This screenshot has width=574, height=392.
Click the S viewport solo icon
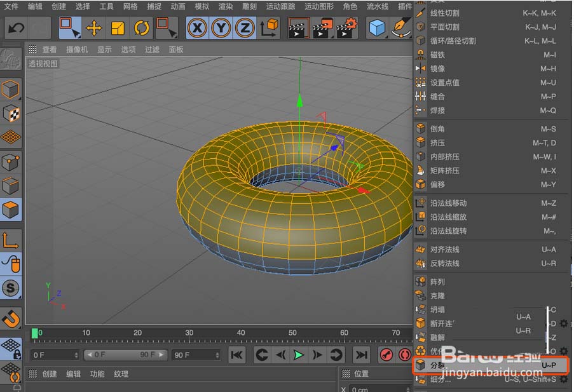11,288
